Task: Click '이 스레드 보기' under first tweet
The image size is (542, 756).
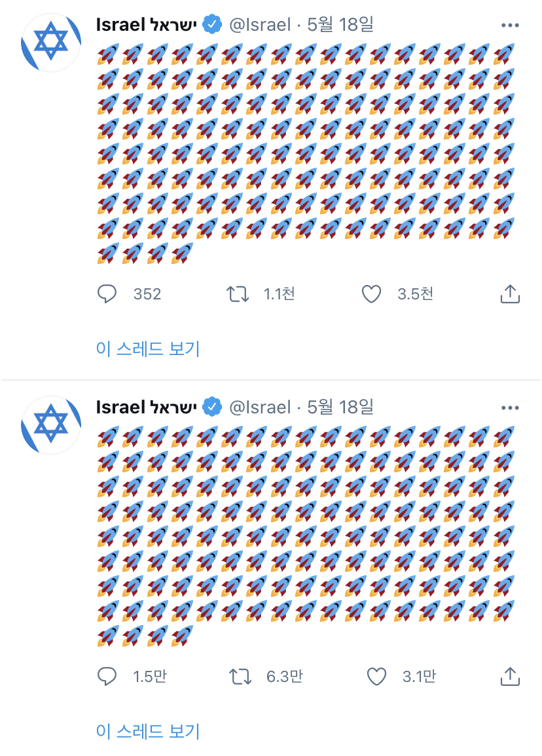Action: point(148,348)
